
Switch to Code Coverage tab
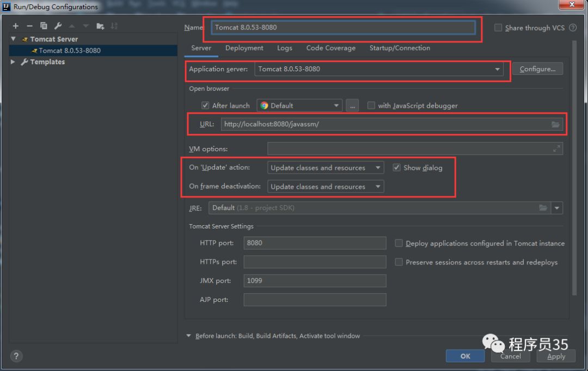point(331,48)
